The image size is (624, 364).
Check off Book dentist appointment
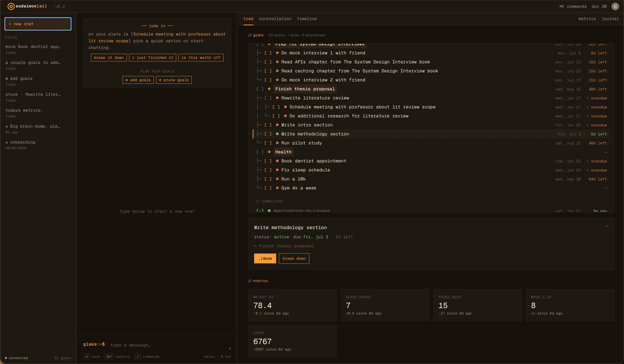(268, 161)
